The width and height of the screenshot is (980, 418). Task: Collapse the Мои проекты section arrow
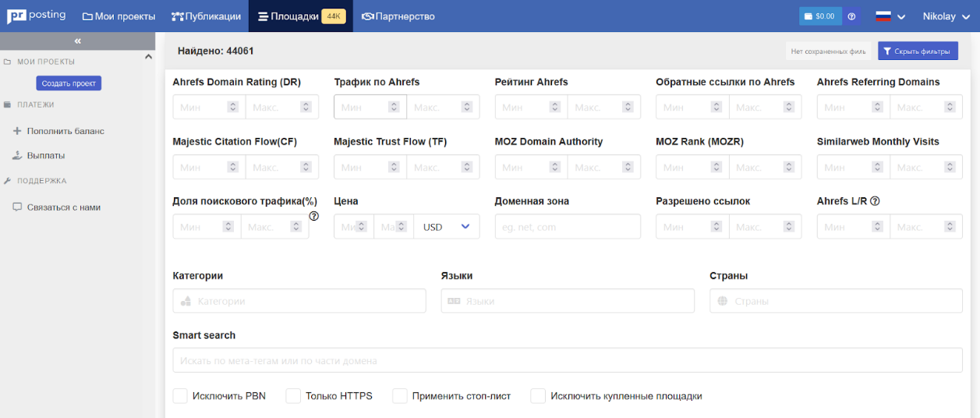coord(149,56)
